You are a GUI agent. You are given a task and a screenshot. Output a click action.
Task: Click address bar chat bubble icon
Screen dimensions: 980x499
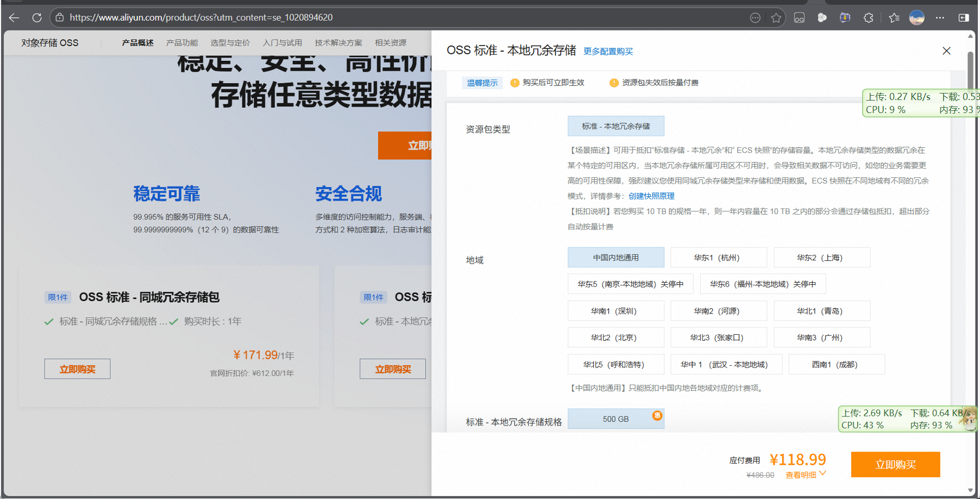(x=755, y=18)
